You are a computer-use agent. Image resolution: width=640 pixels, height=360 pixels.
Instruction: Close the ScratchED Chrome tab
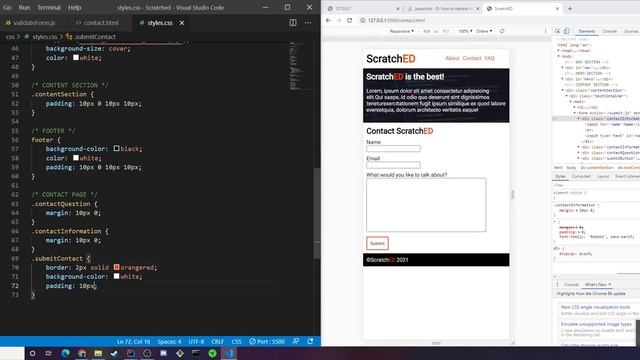tap(557, 9)
